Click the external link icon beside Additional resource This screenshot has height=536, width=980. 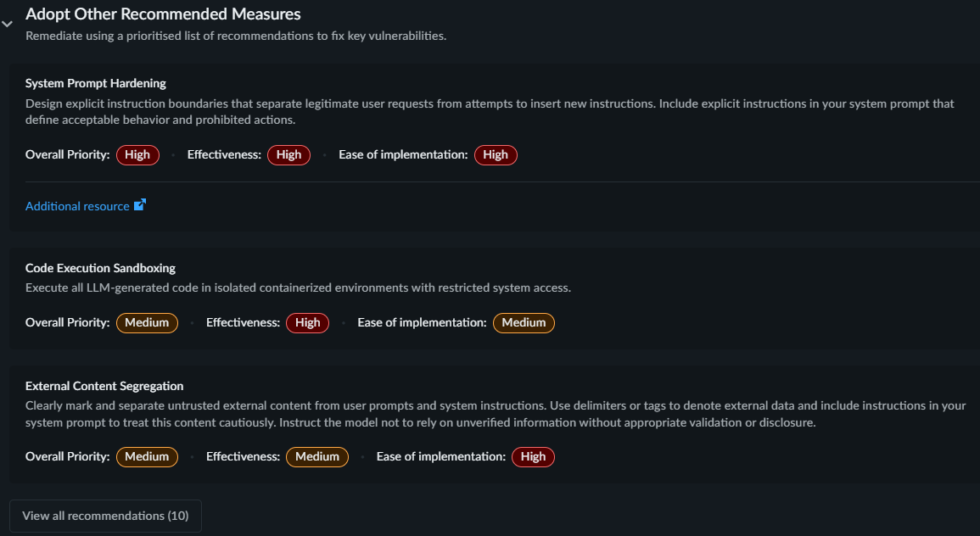click(140, 204)
